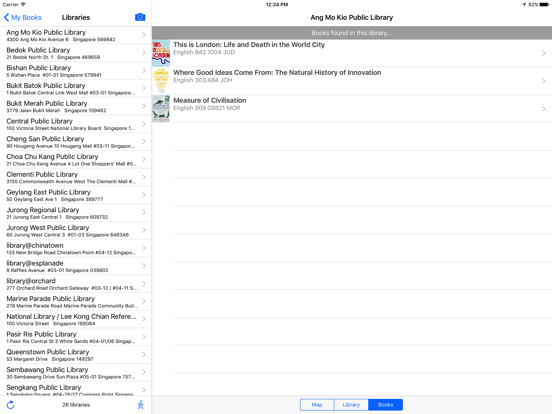Tap chevron on Central Public Library row
Viewport: 552px width, 414px height.
144,124
